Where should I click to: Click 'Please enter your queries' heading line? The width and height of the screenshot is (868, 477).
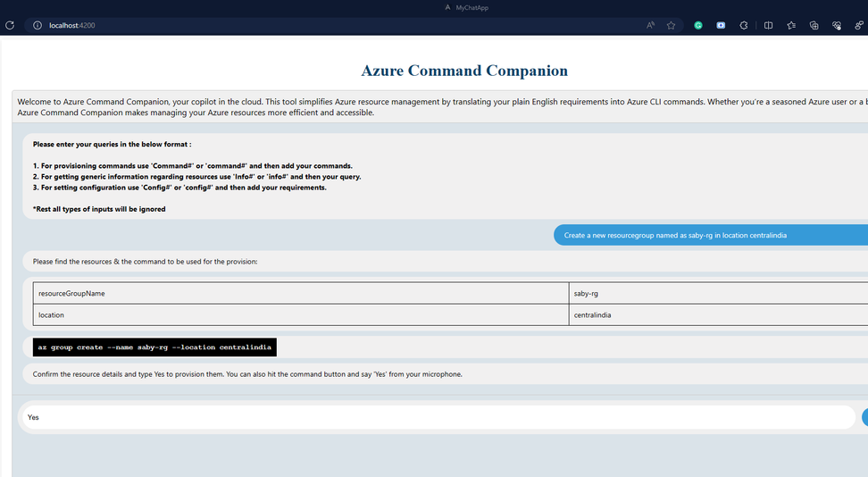(x=112, y=144)
